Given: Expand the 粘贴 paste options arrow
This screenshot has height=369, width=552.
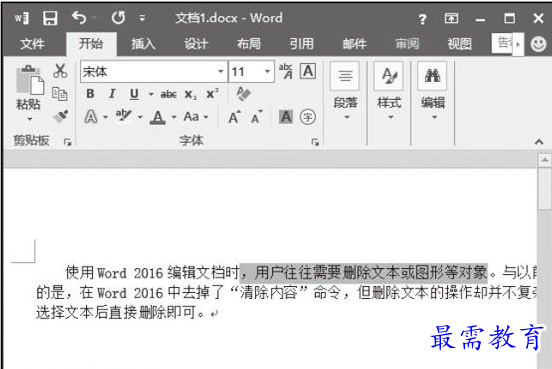Looking at the screenshot, I should (30, 119).
